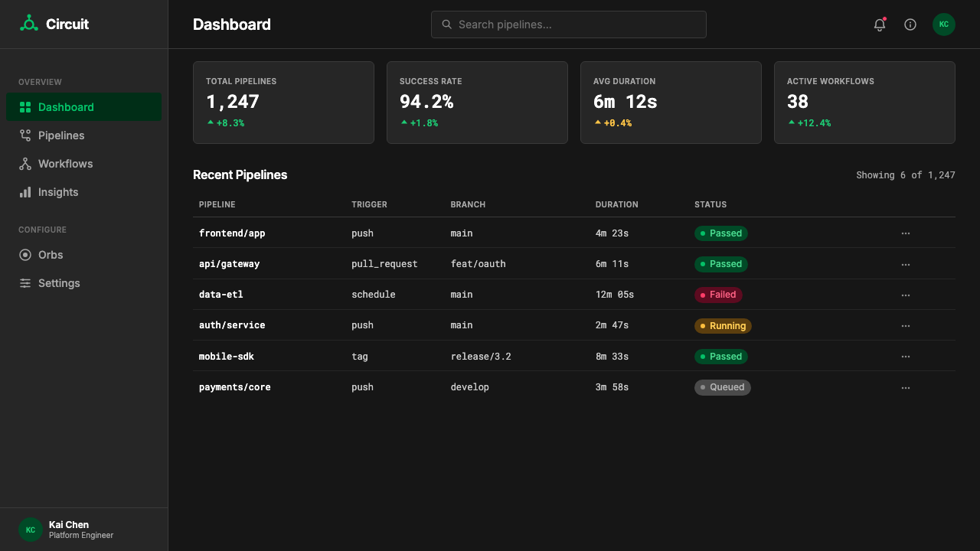Screen dimensions: 980x551
Task: Click the Running status badge
Action: click(723, 325)
